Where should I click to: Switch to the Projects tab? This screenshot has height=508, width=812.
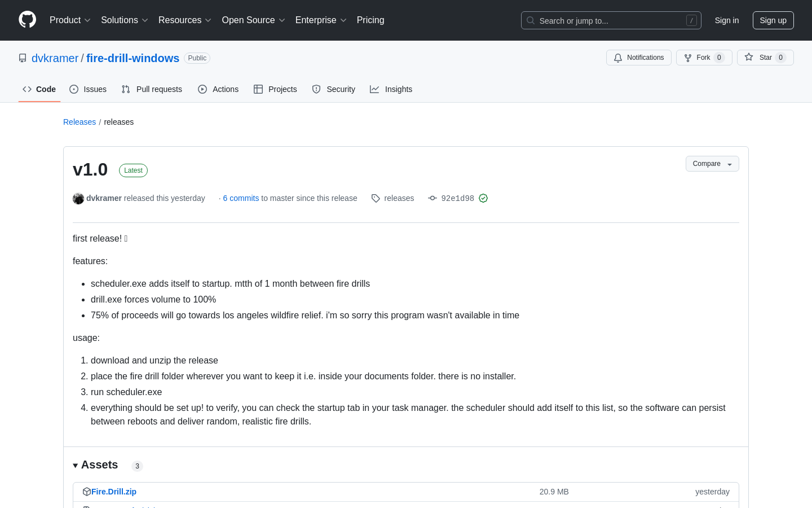pyautogui.click(x=275, y=89)
